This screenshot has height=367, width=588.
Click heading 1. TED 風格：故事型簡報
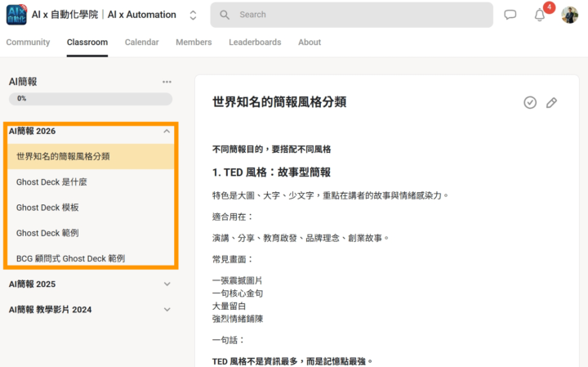point(271,172)
